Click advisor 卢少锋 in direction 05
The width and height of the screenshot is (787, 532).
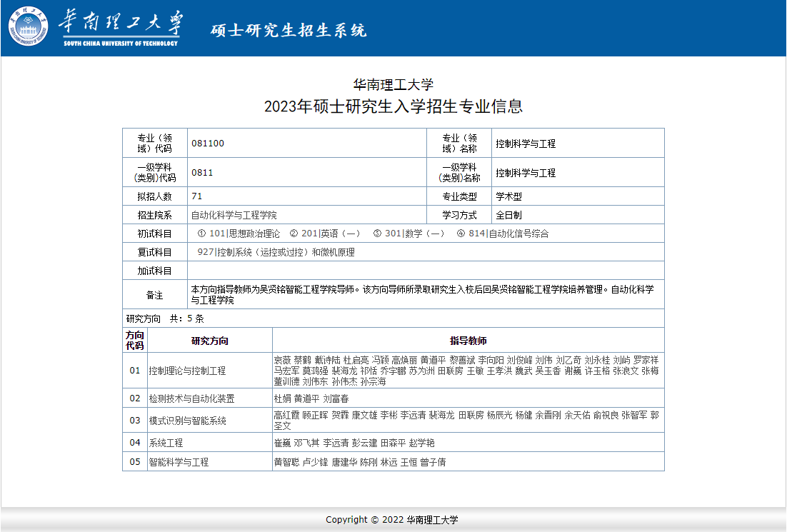click(315, 462)
